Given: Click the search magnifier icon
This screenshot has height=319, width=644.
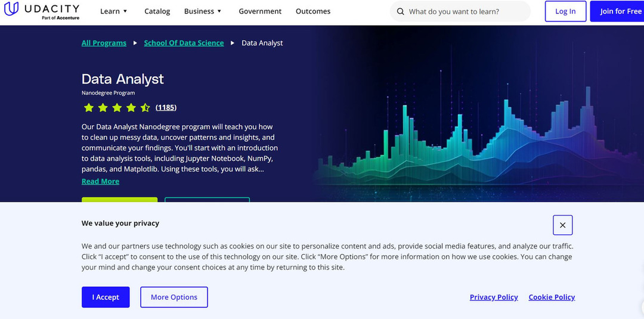Looking at the screenshot, I should pos(401,11).
